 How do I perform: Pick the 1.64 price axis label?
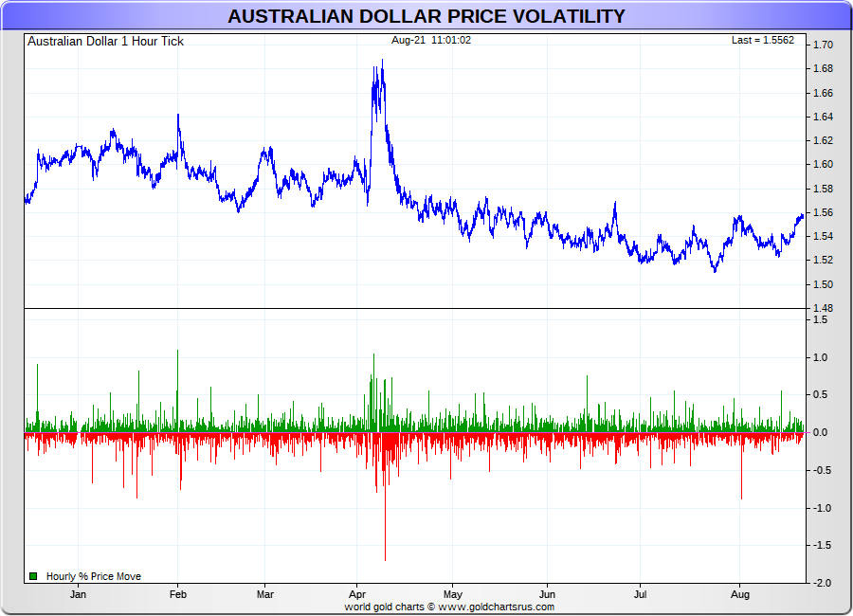823,117
